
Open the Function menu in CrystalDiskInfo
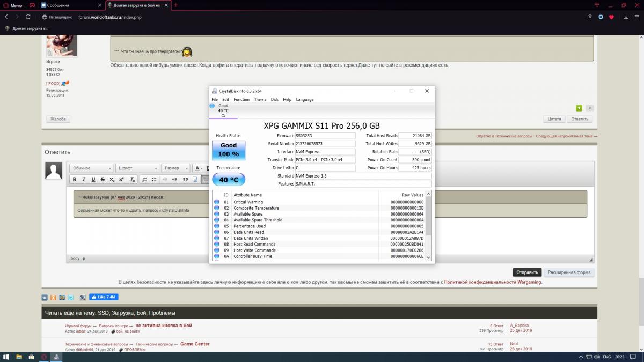point(241,100)
